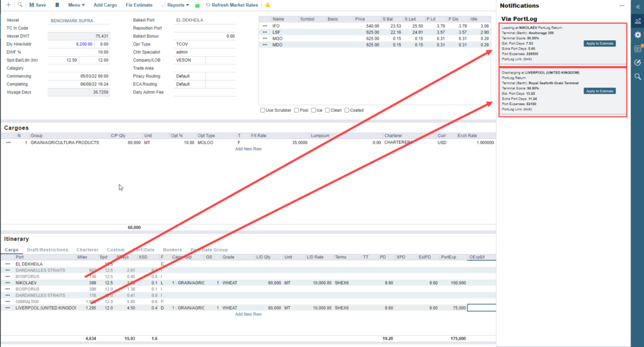This screenshot has height=347, width=644.
Task: Click the circular edit icon in right sidebar
Action: (x=638, y=62)
